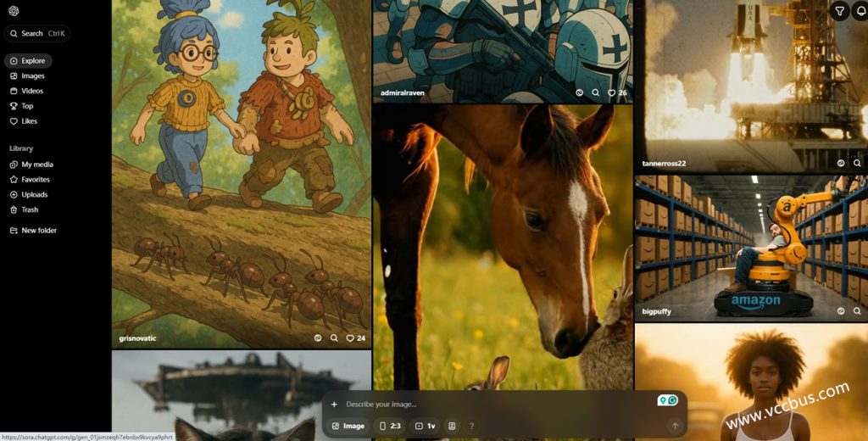The width and height of the screenshot is (868, 441).
Task: Open the Image type dropdown
Action: point(348,426)
